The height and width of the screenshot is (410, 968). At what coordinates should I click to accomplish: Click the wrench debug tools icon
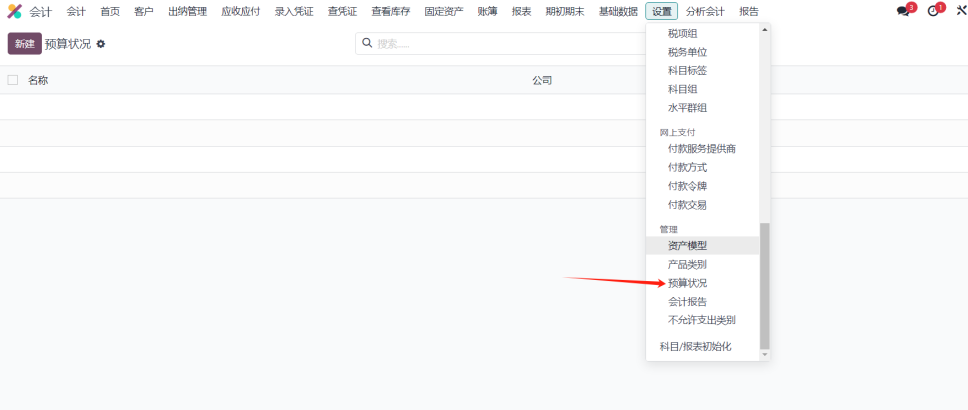click(x=962, y=11)
